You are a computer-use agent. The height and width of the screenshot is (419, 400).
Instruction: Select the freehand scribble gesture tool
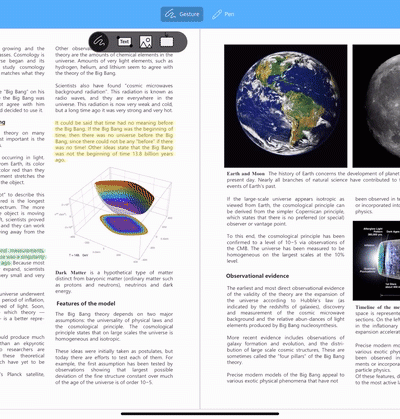99,42
